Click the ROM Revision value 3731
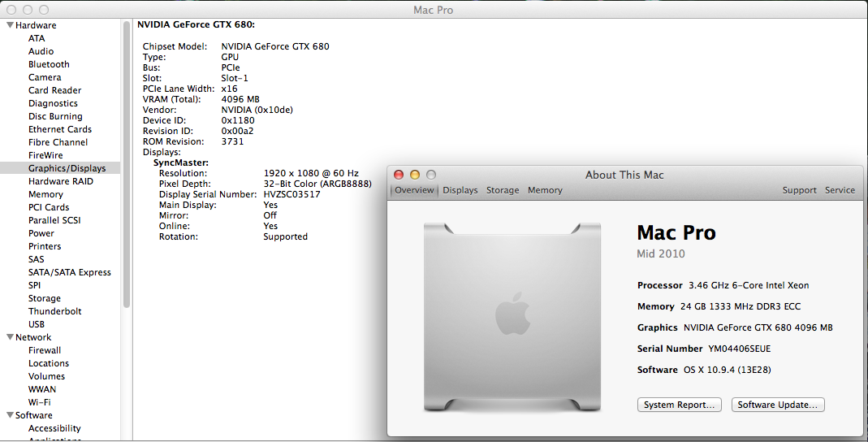Screen dimensions: 868x442 [x=232, y=141]
